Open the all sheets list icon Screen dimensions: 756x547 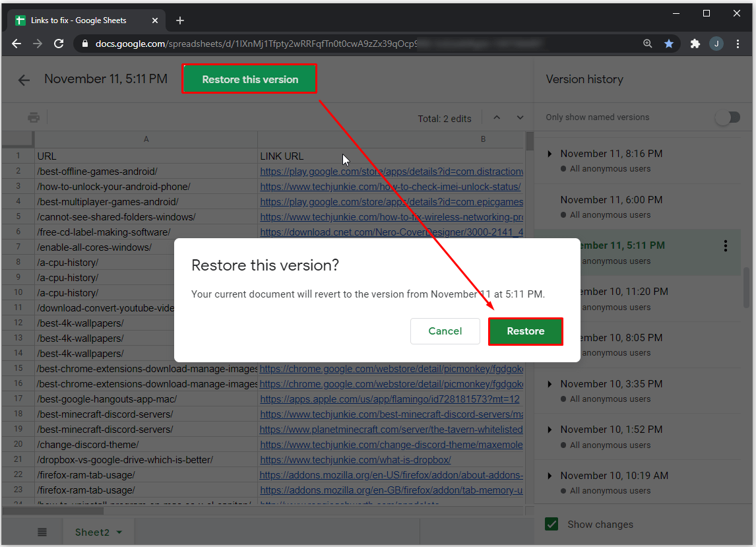pyautogui.click(x=42, y=532)
